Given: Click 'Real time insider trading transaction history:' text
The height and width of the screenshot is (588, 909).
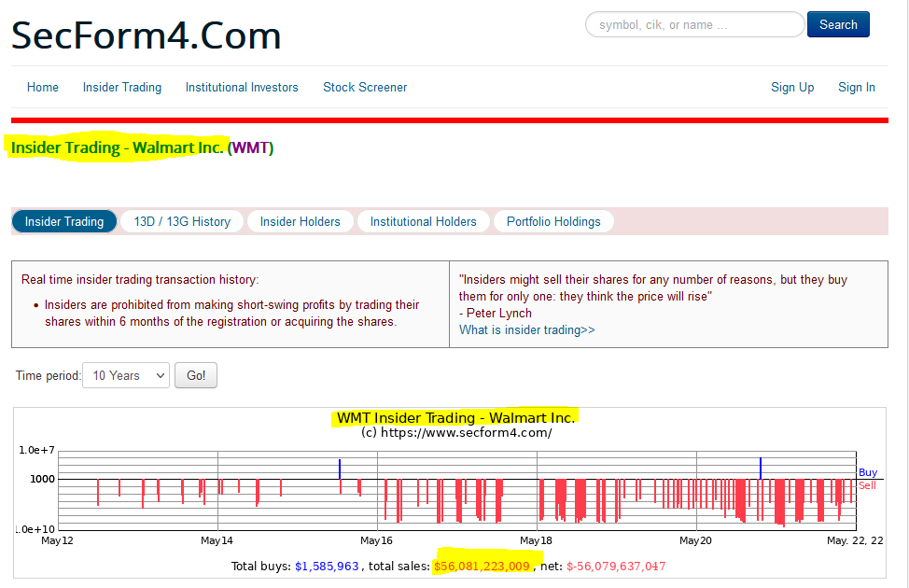Looking at the screenshot, I should click(x=140, y=279).
